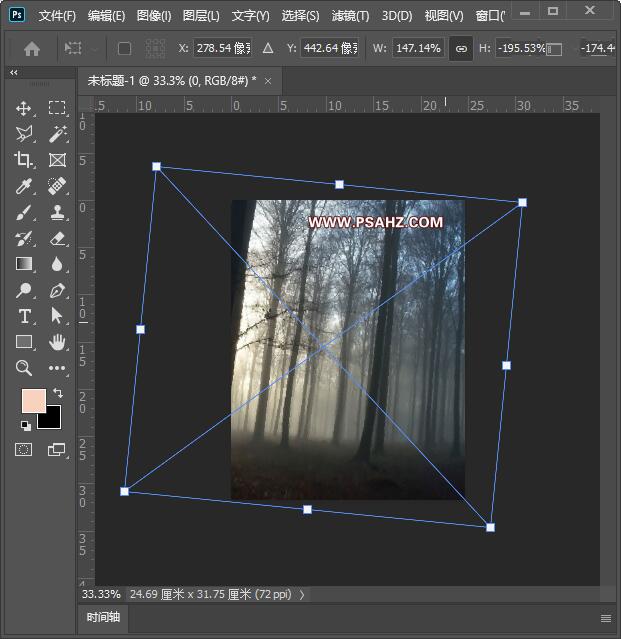Viewport: 621px width, 639px height.
Task: Swap foreground and background colors
Action: click(58, 393)
